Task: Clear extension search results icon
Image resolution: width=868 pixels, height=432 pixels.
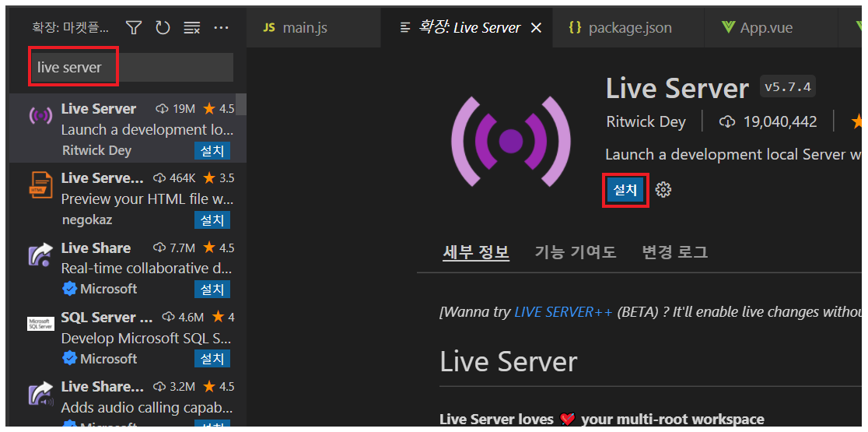Action: [191, 28]
